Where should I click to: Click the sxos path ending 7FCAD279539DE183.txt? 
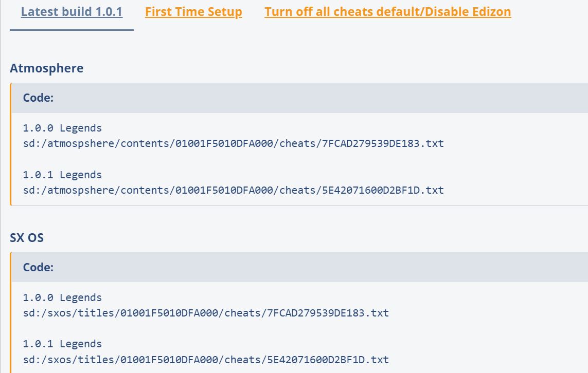pyautogui.click(x=206, y=313)
